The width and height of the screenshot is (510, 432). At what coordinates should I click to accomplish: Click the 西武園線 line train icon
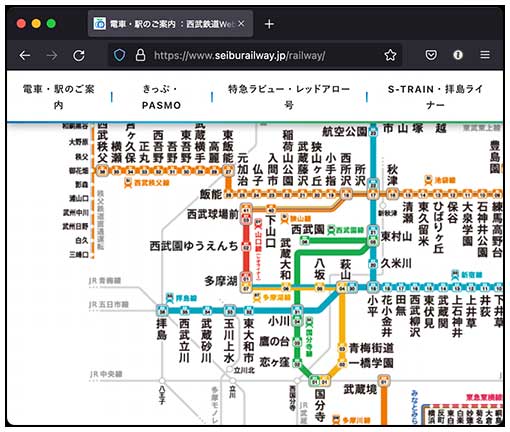(331, 230)
